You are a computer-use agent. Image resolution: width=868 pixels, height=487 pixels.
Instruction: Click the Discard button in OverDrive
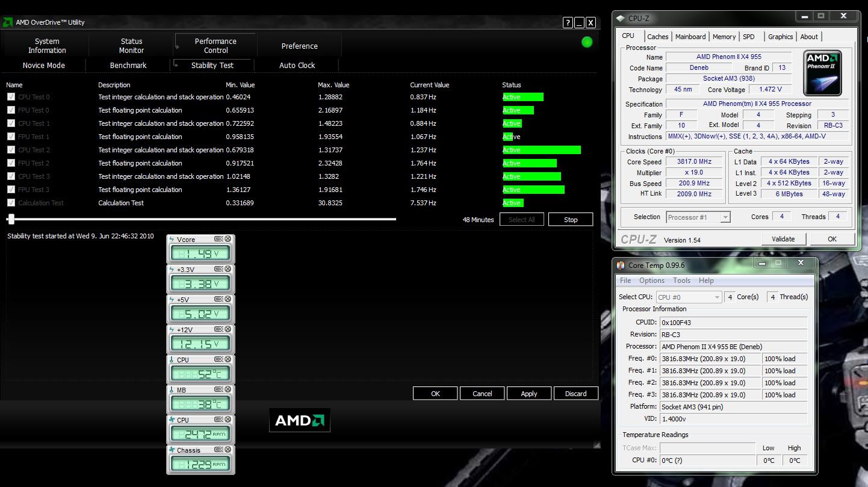(x=575, y=394)
